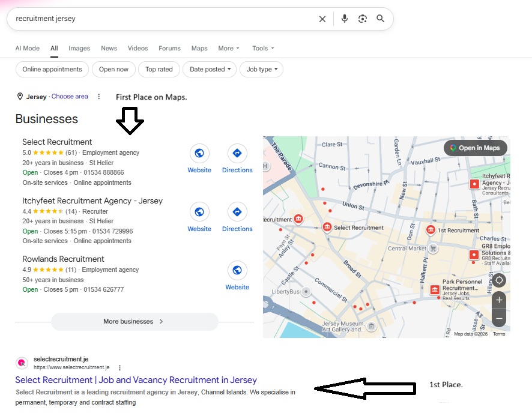Open Itchyfeet Recruitment Agency Website globe icon
The width and height of the screenshot is (532, 416).
click(x=199, y=212)
